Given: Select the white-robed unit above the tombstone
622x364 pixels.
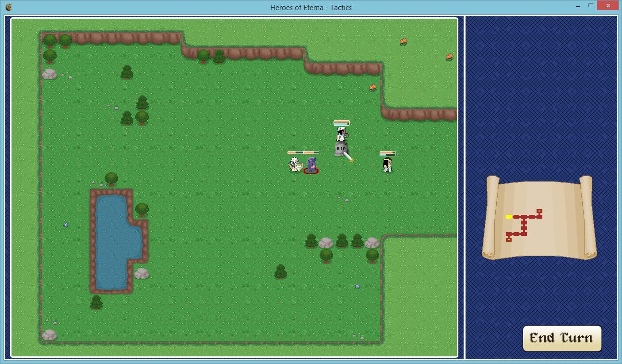Looking at the screenshot, I should click(341, 134).
